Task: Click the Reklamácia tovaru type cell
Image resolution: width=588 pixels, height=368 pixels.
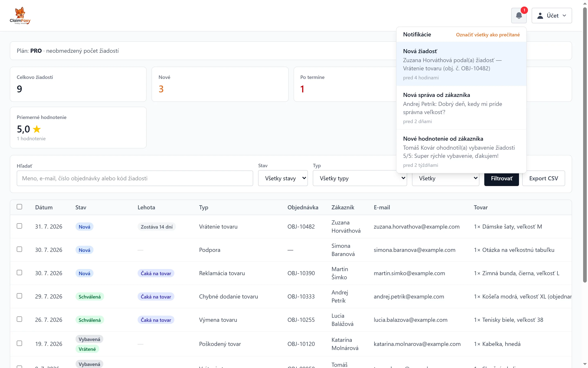Action: coord(222,273)
